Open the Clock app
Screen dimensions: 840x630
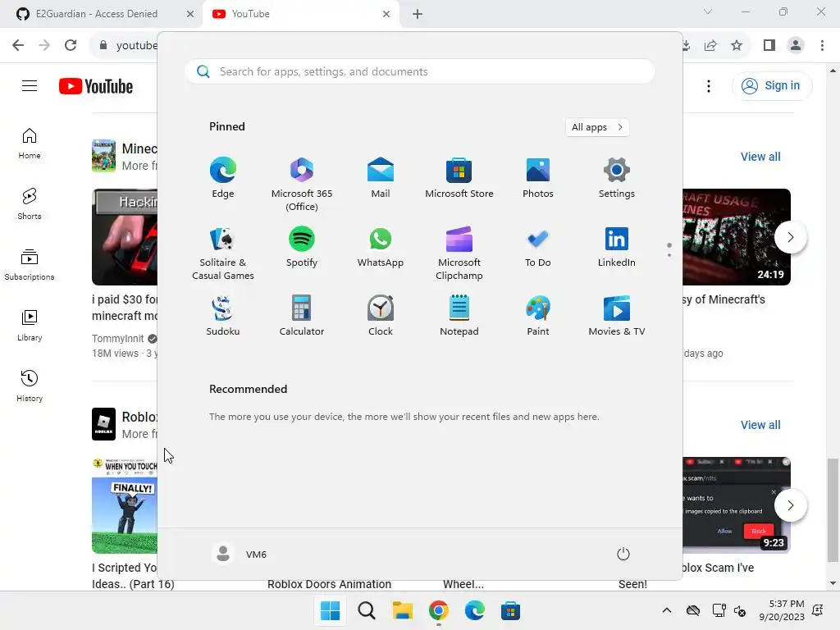pos(381,316)
